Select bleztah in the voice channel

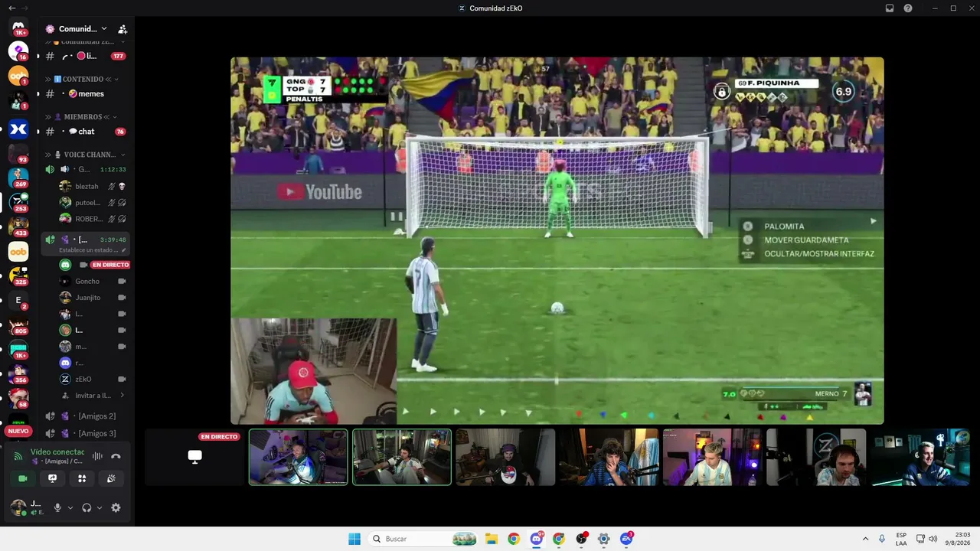(93, 186)
